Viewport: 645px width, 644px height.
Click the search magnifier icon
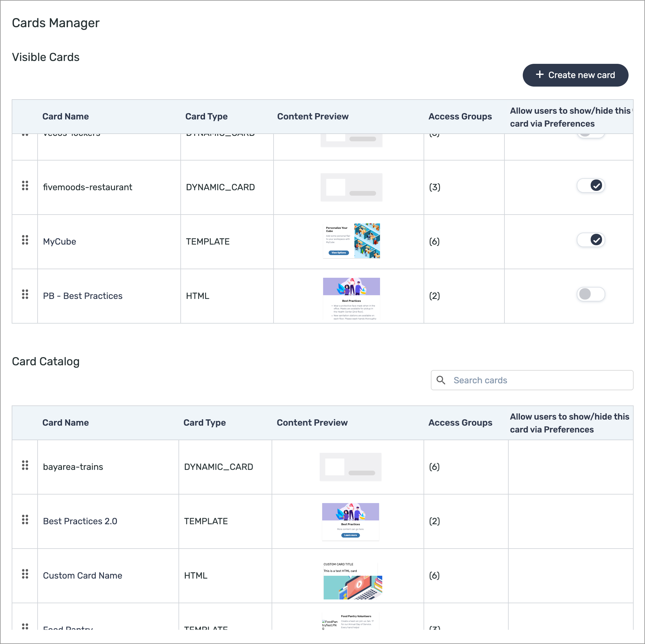tap(441, 380)
